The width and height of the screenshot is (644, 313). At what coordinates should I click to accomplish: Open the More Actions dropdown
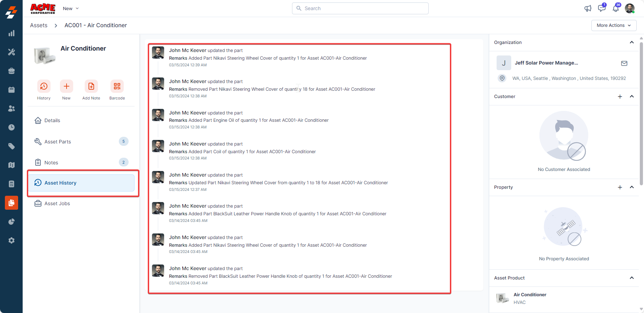[x=614, y=25]
